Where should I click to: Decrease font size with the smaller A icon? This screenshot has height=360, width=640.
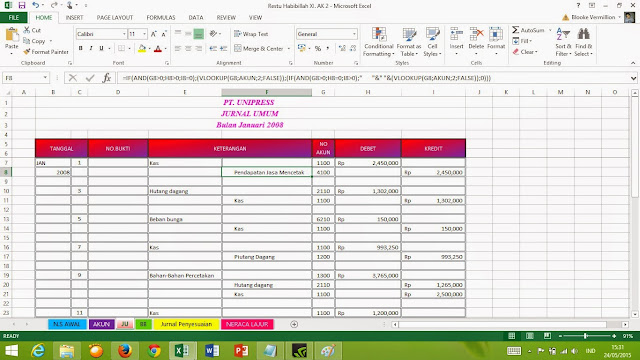point(164,34)
